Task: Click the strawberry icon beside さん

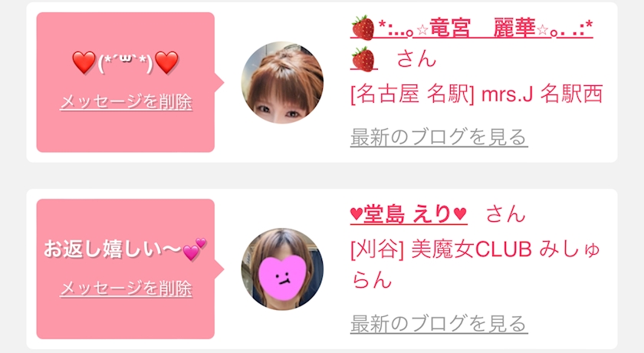Action: 363,60
